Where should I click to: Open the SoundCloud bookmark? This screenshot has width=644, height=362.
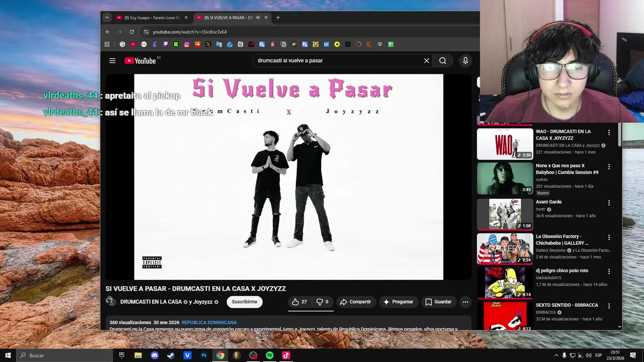[x=197, y=44]
